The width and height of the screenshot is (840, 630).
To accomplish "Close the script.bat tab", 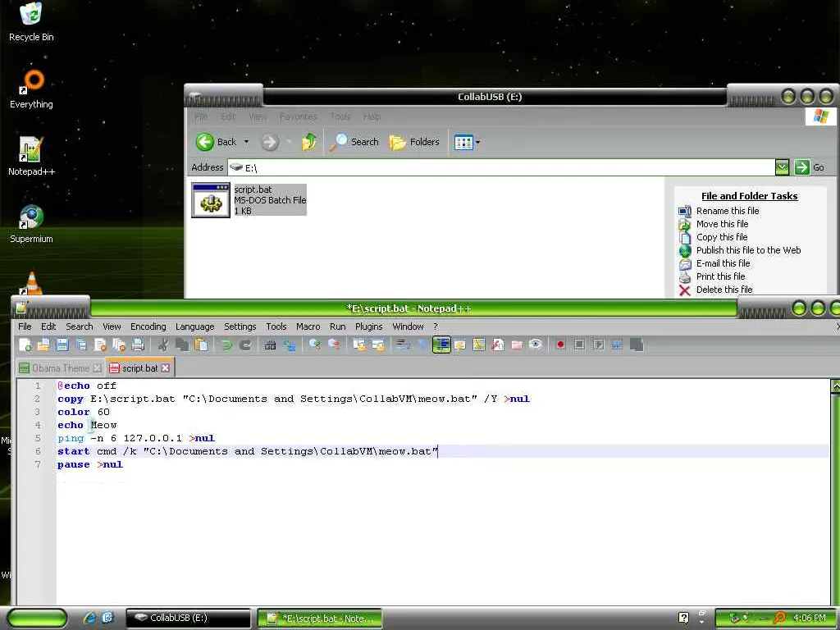I will [166, 368].
